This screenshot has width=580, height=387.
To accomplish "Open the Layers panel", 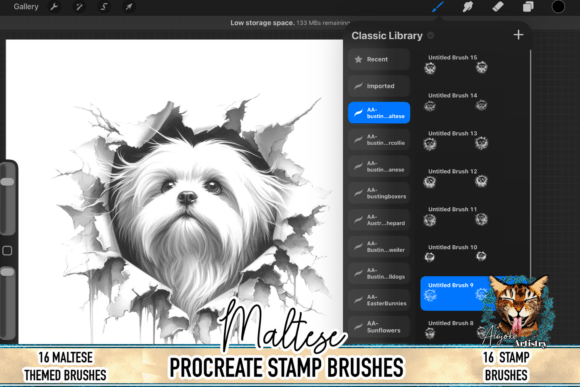I will [x=528, y=6].
